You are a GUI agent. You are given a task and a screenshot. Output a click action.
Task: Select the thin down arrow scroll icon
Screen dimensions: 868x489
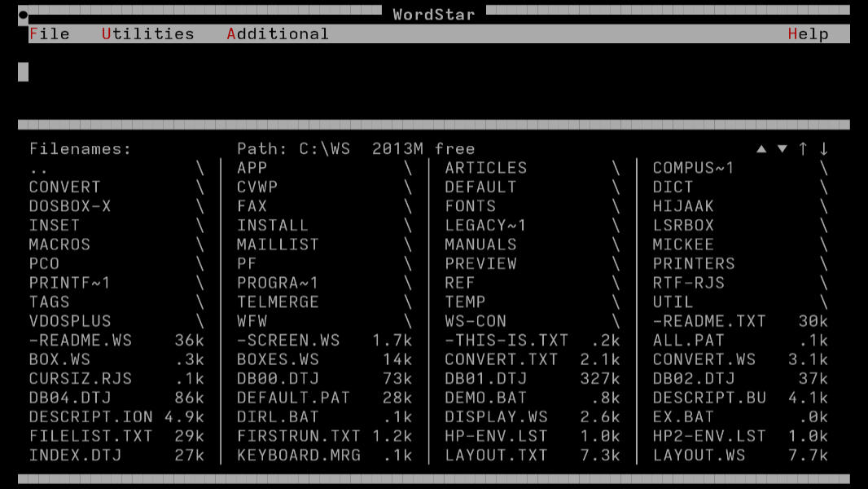tap(822, 149)
